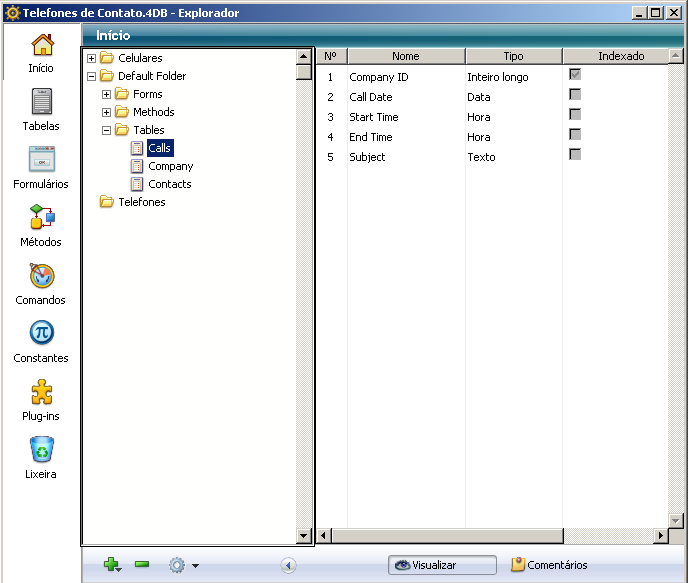Expand the Forms folder node
The image size is (688, 583).
pyautogui.click(x=107, y=94)
